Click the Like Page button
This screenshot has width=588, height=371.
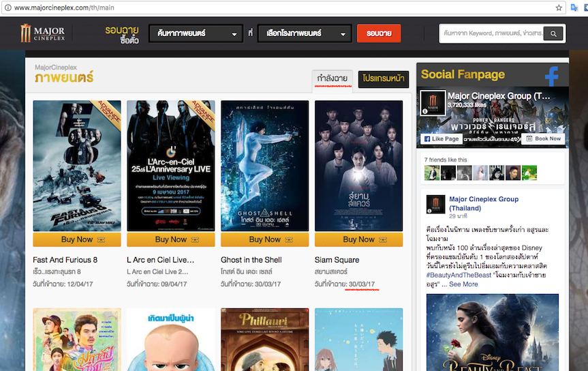[x=442, y=139]
